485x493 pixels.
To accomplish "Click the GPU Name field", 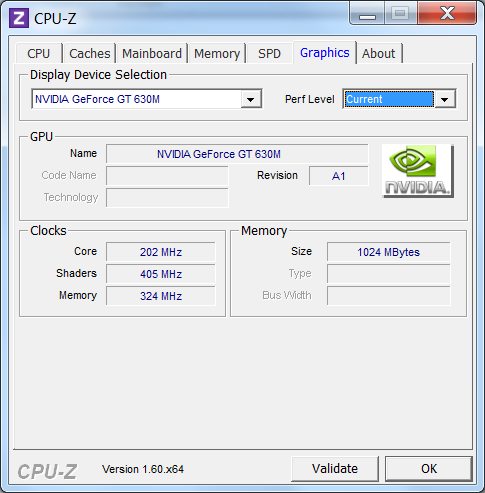I will [x=237, y=154].
